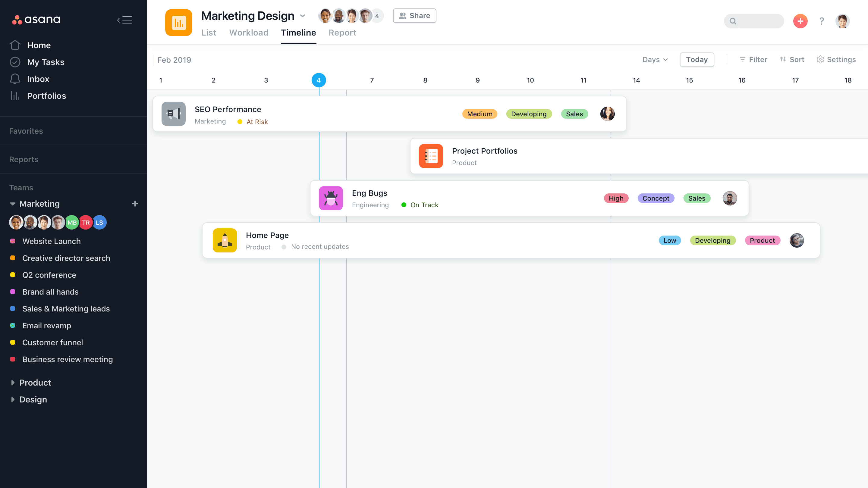
Task: Click the red plus quick-add button
Action: 800,21
